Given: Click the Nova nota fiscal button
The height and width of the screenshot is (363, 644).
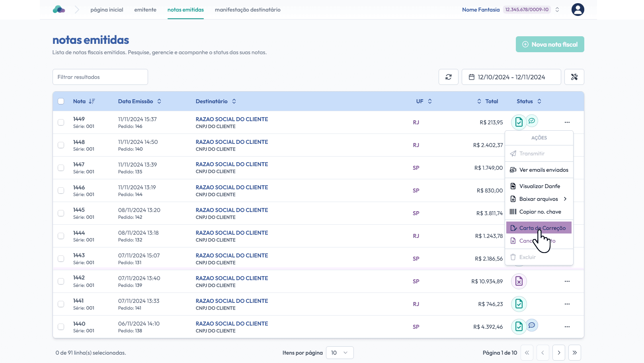Looking at the screenshot, I should coord(550,44).
